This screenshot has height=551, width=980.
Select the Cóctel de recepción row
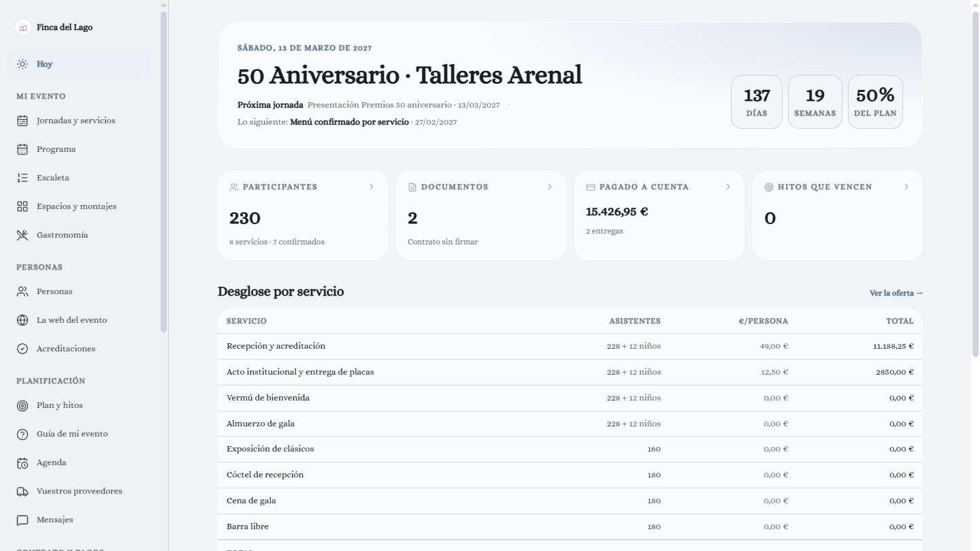tap(570, 475)
